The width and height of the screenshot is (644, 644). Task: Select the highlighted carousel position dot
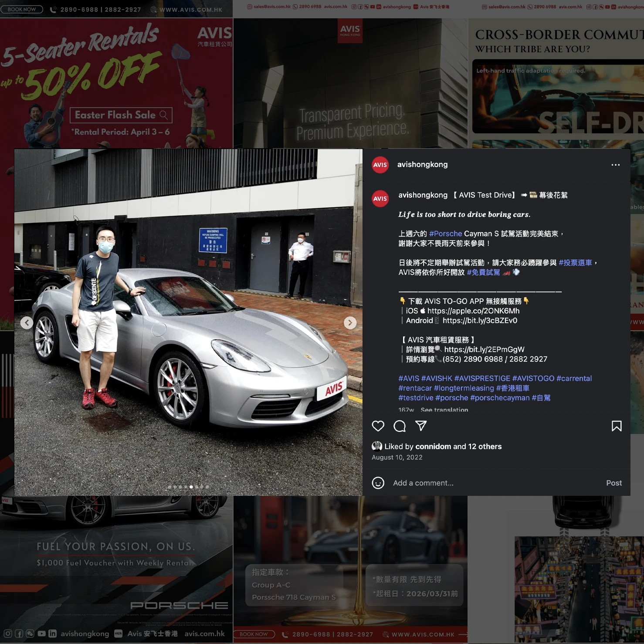[191, 487]
